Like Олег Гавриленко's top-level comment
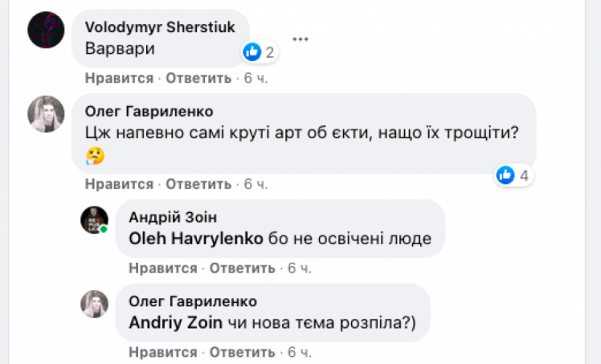The image size is (601, 364). coord(119,184)
